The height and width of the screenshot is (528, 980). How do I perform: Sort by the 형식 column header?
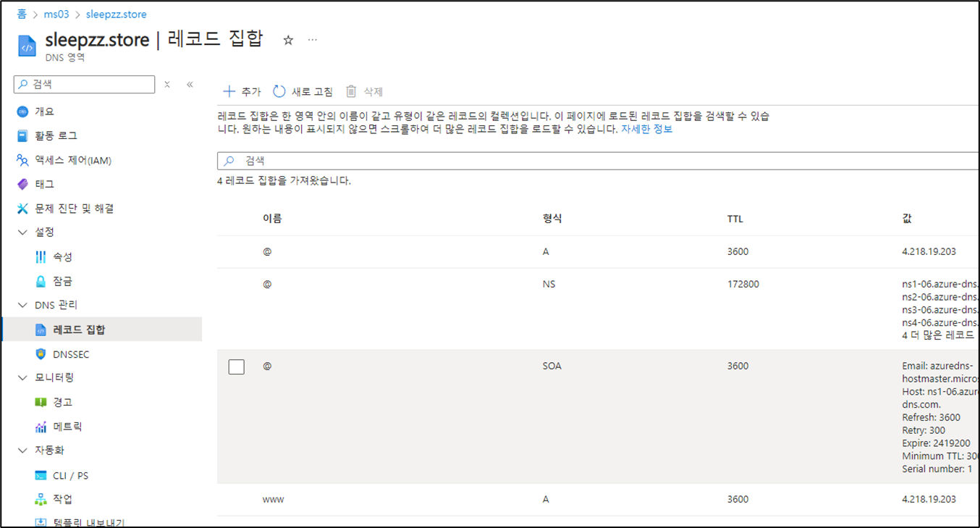(552, 219)
